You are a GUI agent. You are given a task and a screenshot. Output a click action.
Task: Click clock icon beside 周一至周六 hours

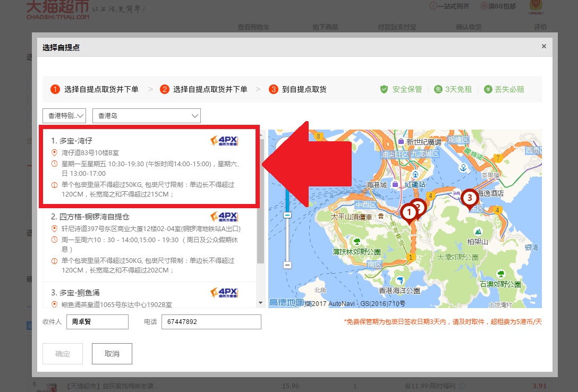click(54, 240)
